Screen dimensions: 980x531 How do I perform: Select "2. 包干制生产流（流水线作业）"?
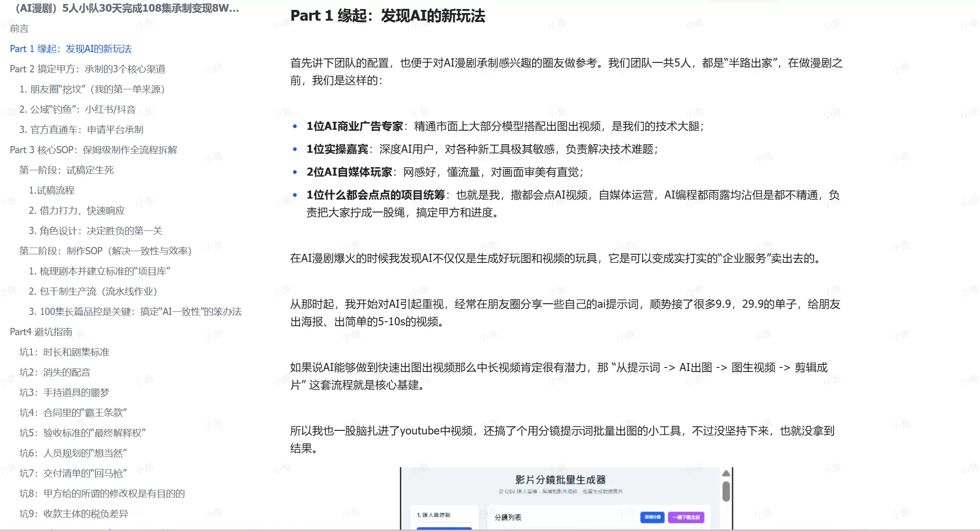point(93,291)
